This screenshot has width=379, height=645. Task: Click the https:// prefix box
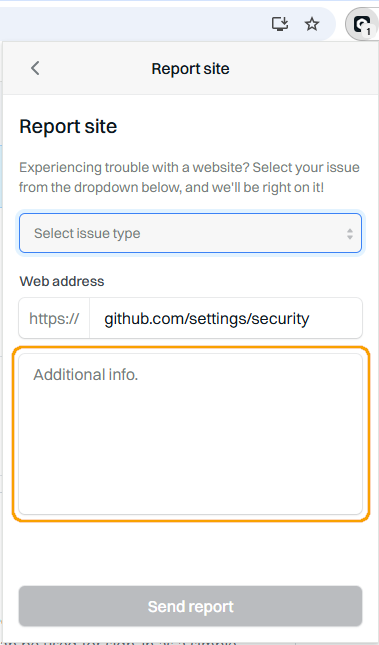(x=54, y=318)
